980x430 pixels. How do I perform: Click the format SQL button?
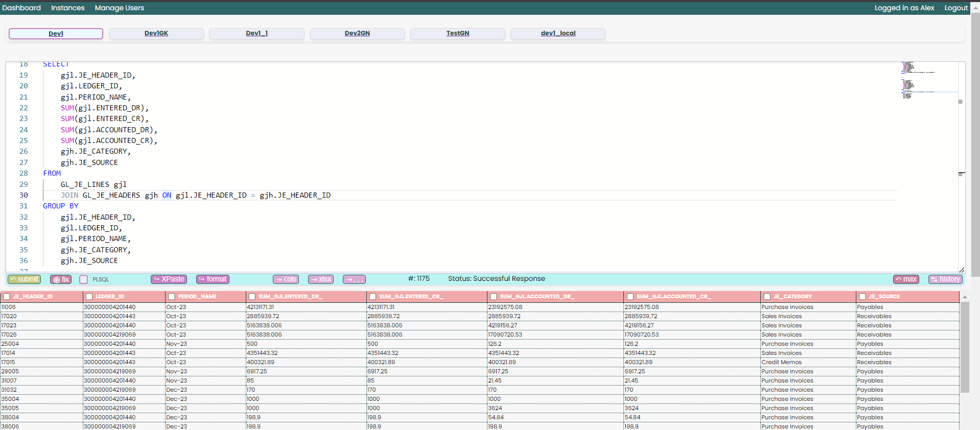coord(213,279)
